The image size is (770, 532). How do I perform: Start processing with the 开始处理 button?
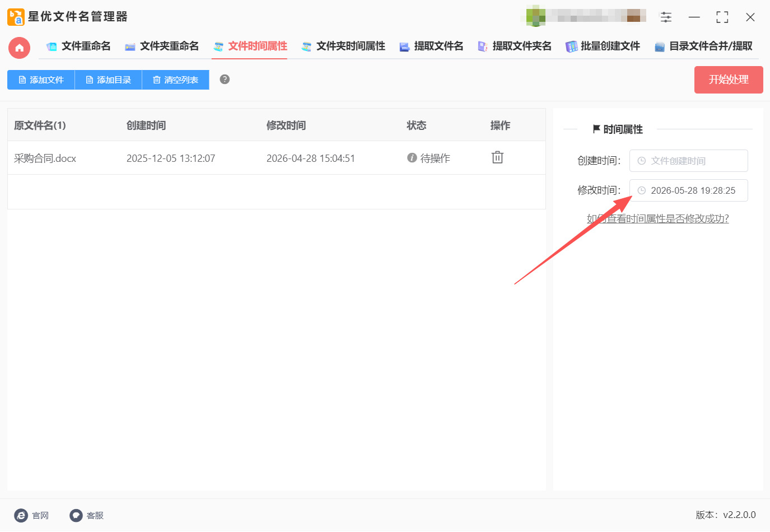point(729,80)
